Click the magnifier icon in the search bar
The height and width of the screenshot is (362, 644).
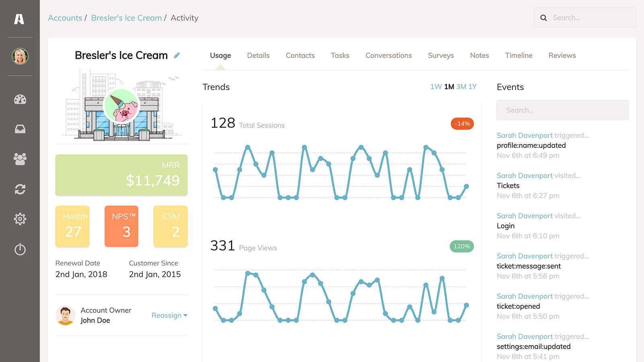543,18
